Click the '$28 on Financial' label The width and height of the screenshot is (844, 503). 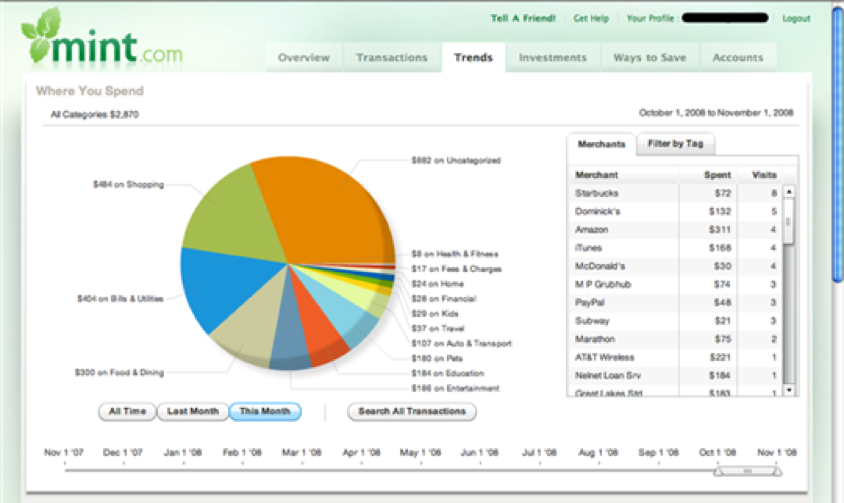(444, 299)
